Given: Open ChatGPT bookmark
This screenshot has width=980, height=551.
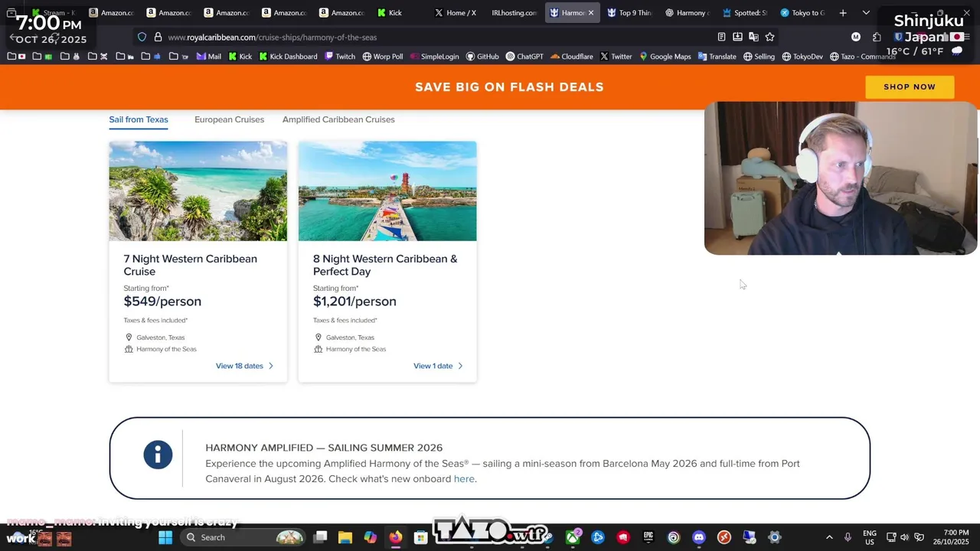Looking at the screenshot, I should point(524,57).
